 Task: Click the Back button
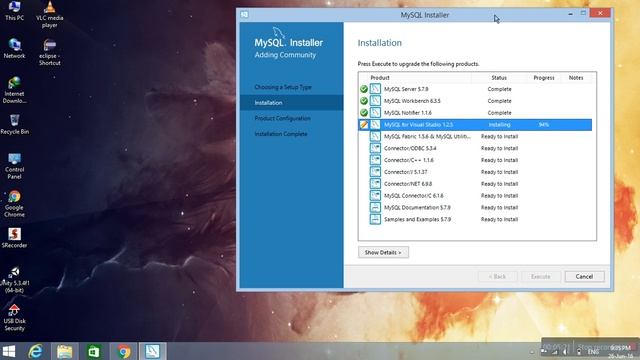click(497, 276)
